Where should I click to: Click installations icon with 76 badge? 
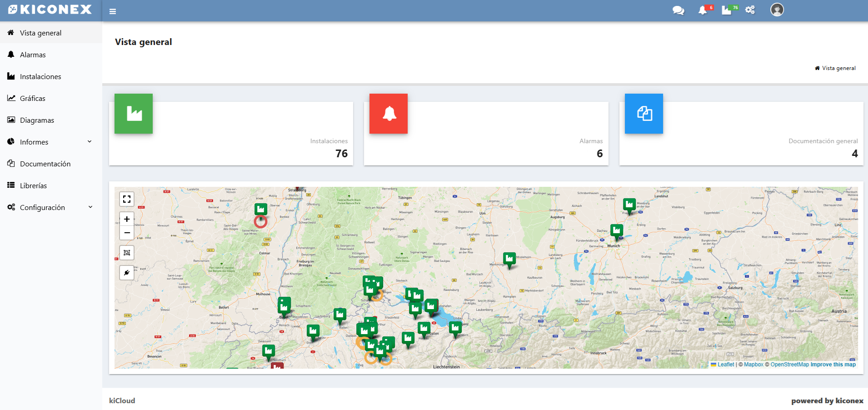click(x=727, y=10)
